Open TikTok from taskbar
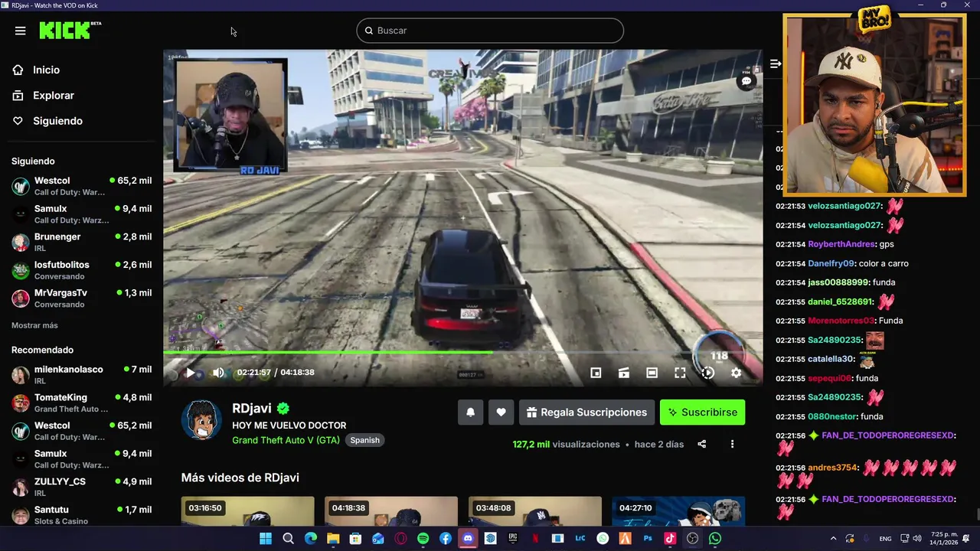This screenshot has width=980, height=551. [670, 539]
